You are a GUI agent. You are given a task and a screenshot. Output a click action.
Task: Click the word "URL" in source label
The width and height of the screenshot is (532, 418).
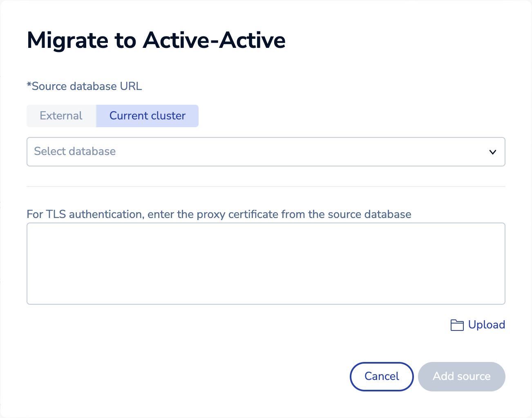point(131,86)
